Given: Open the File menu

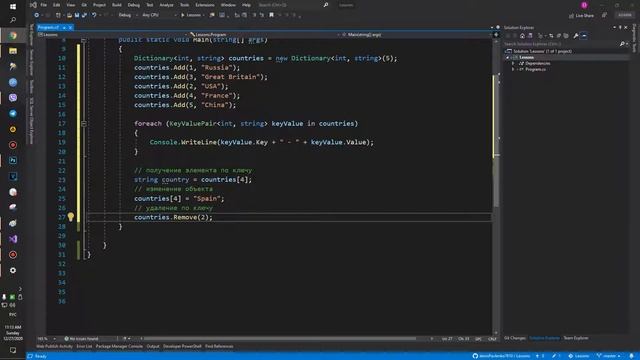Looking at the screenshot, I should click(x=43, y=5).
